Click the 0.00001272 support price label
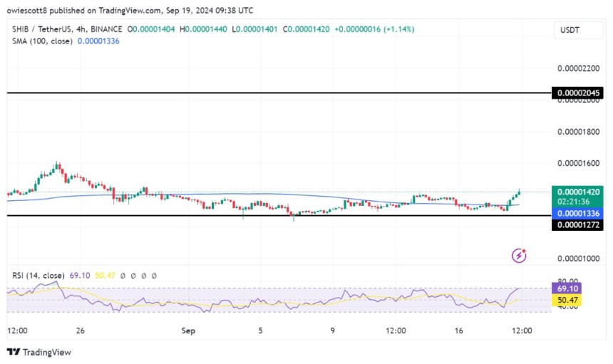This screenshot has width=613, height=364. coord(578,224)
